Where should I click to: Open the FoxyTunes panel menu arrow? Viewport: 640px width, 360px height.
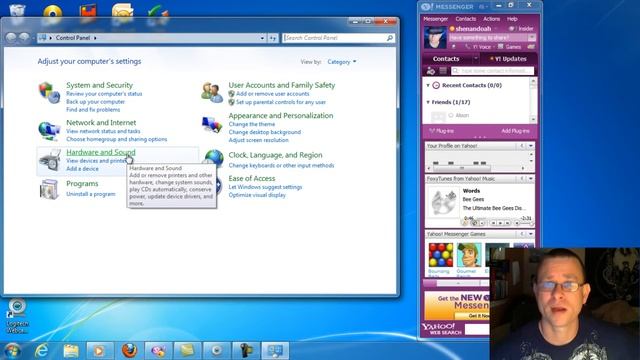[x=531, y=178]
